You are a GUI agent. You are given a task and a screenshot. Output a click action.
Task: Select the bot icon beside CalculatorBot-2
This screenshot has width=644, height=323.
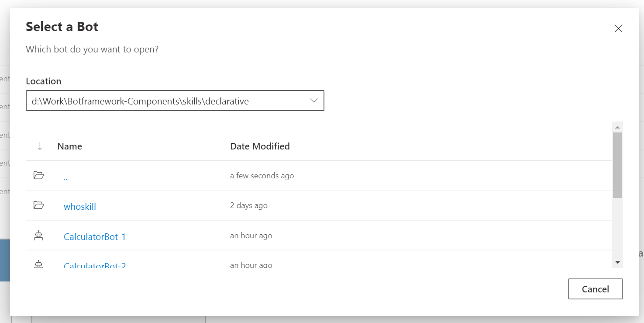[38, 265]
